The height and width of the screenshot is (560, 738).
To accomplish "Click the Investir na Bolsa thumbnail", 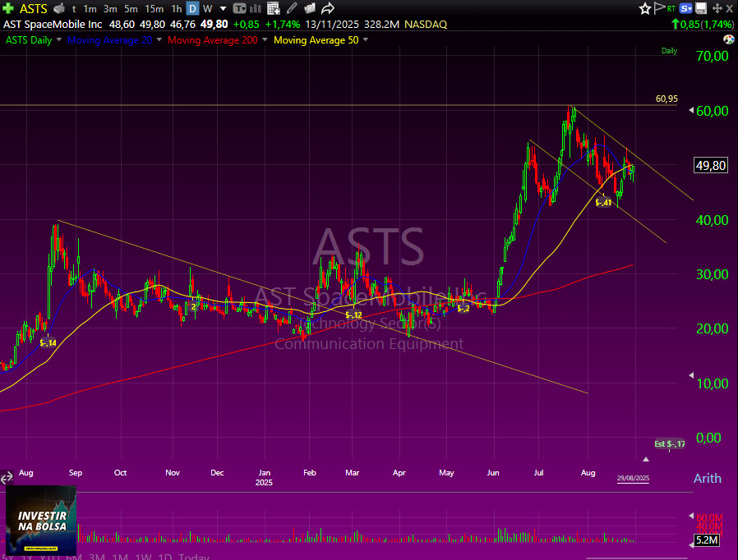I will point(41,519).
